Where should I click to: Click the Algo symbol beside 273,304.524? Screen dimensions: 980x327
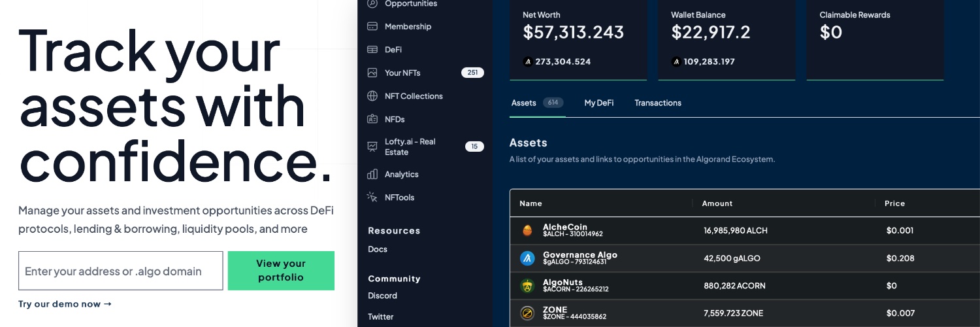pos(528,62)
